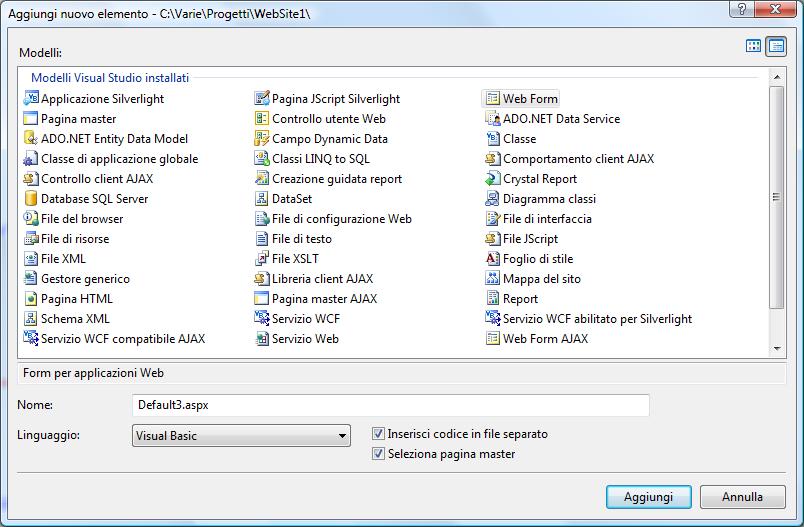Screen dimensions: 804x527
Task: Select the Schema XML icon
Action: coord(31,318)
